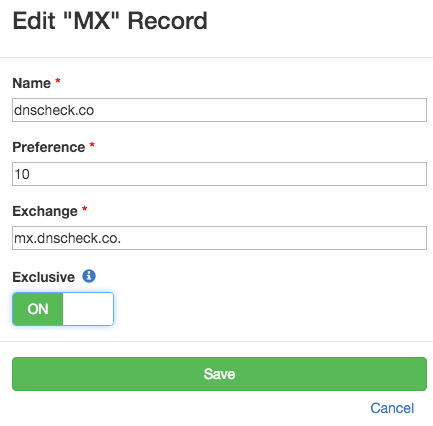Open the Exclusive info tooltip icon
Viewport: 433px width, 426px height.
(x=89, y=276)
